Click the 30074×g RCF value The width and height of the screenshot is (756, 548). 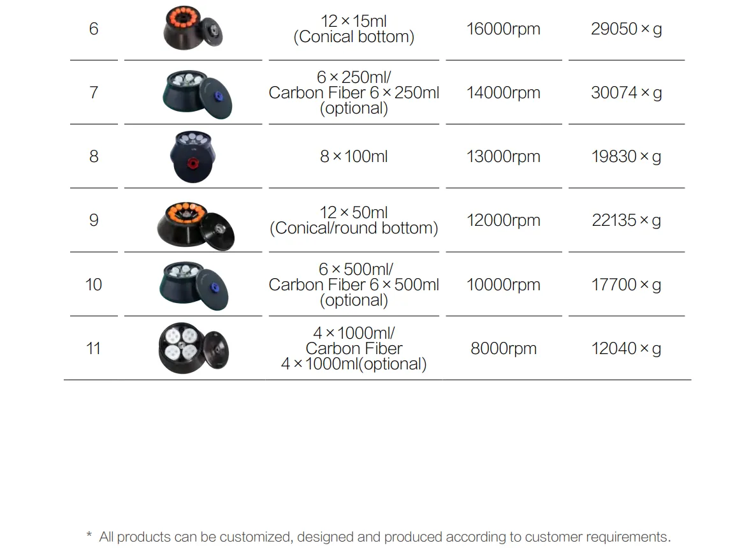pyautogui.click(x=626, y=93)
